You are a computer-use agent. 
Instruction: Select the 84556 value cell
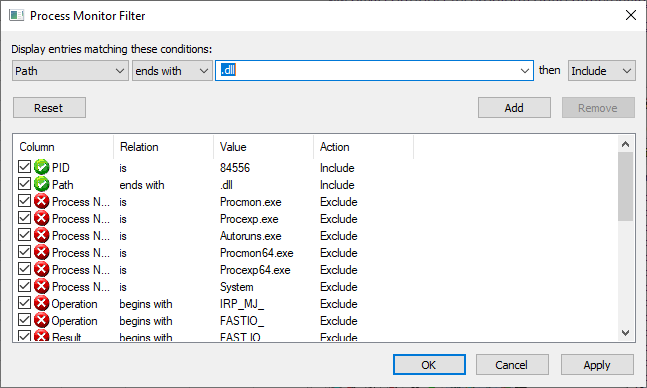tap(235, 168)
